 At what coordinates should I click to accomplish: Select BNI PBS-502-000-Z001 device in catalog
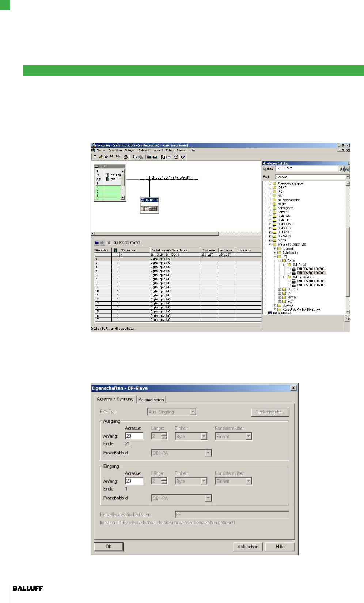311,273
